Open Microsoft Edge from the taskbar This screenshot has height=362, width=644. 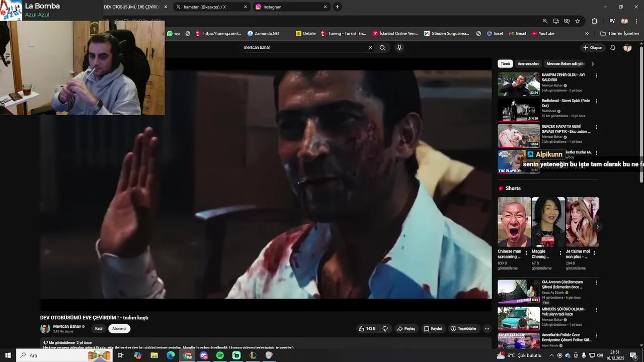tap(171, 355)
